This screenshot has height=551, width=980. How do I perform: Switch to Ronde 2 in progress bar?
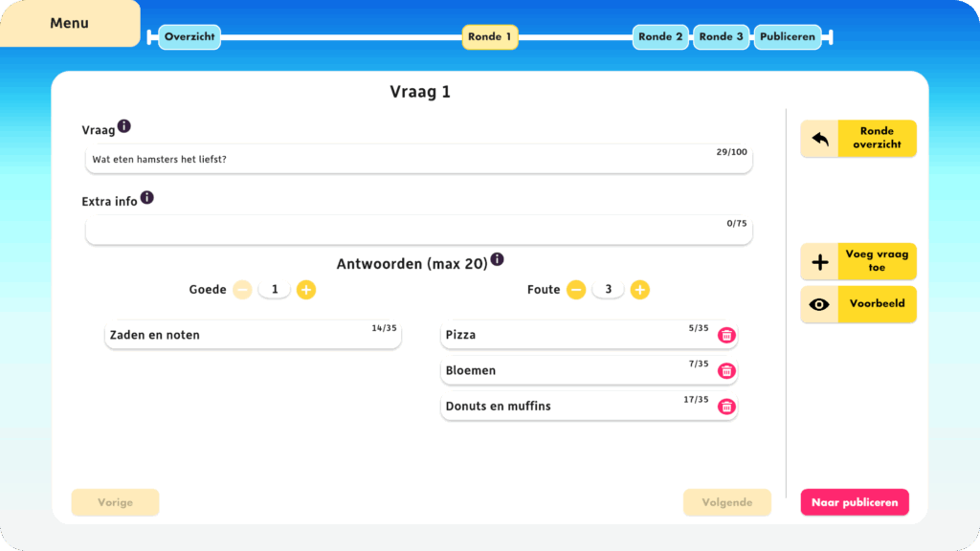click(x=660, y=37)
